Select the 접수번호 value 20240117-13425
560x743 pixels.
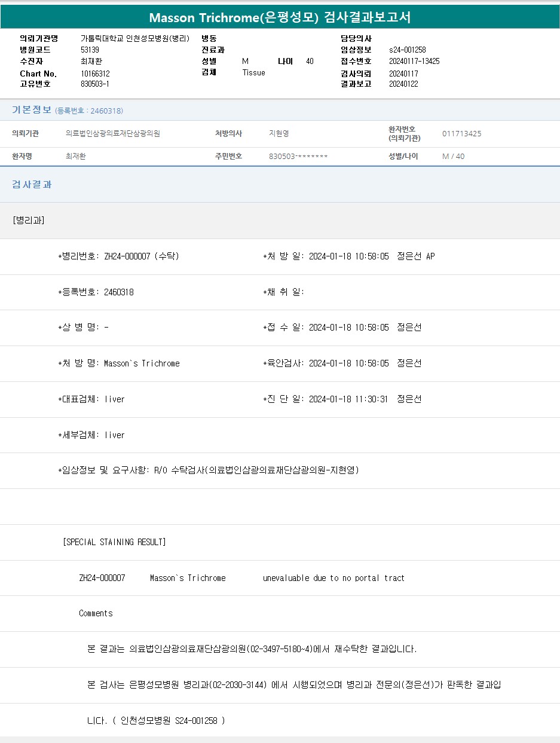414,61
